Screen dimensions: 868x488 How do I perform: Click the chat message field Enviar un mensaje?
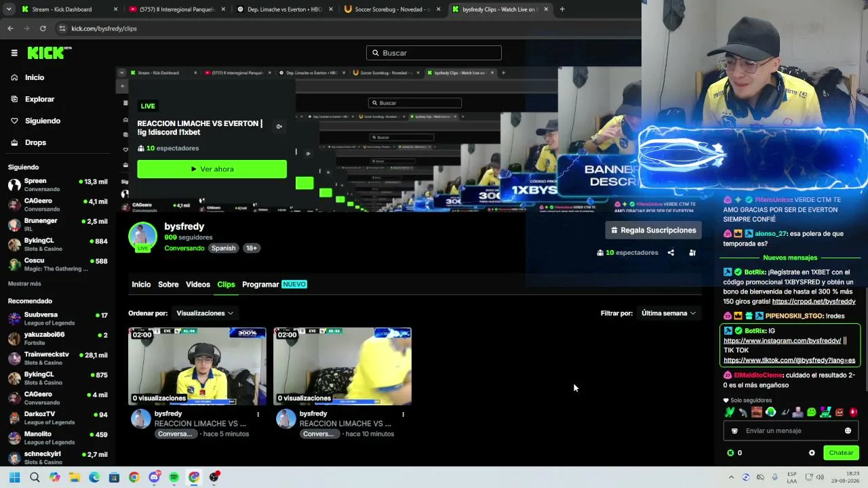click(791, 431)
